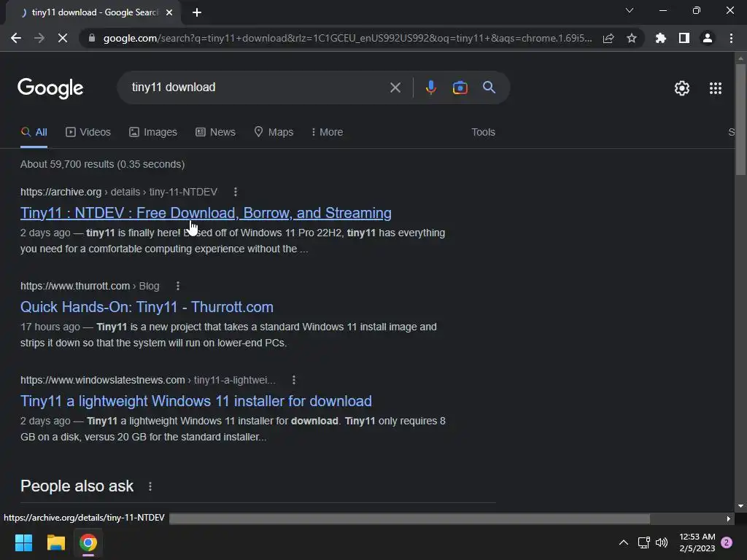
Task: Share this page via share icon
Action: [x=608, y=38]
